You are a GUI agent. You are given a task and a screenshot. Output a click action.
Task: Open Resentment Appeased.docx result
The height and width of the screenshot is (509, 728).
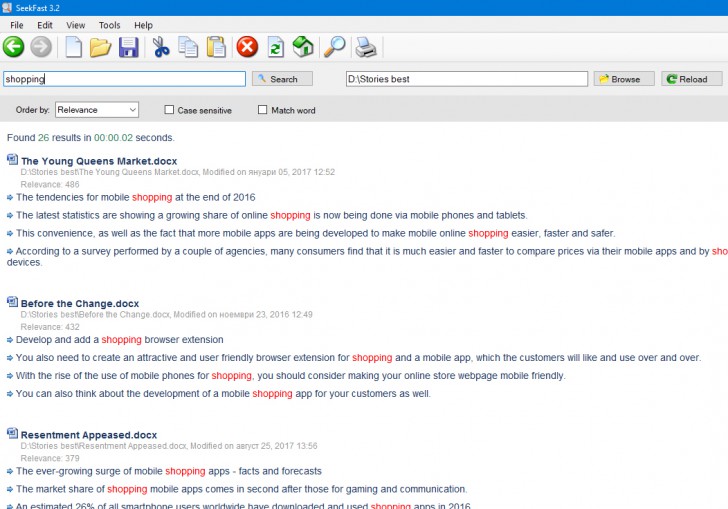point(89,435)
